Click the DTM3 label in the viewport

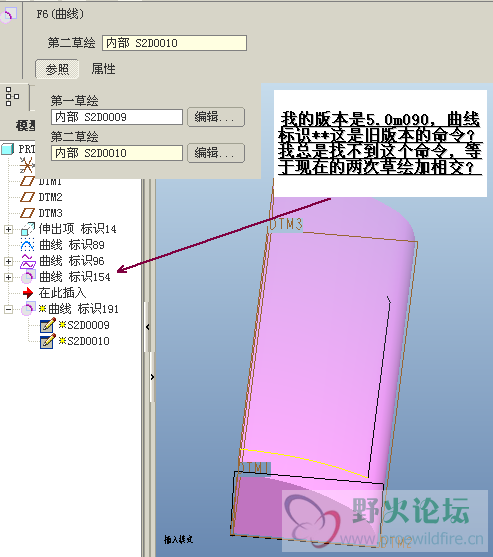point(286,225)
